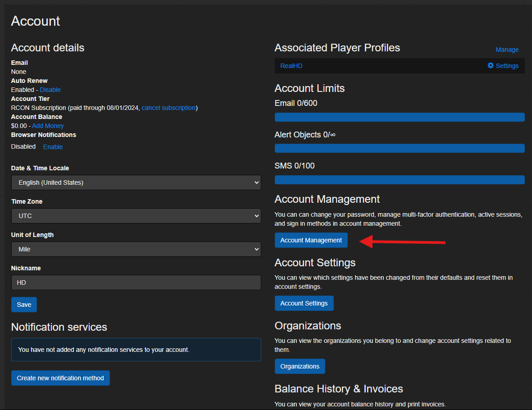
Task: Open the Unit of Length dropdown
Action: (x=136, y=249)
